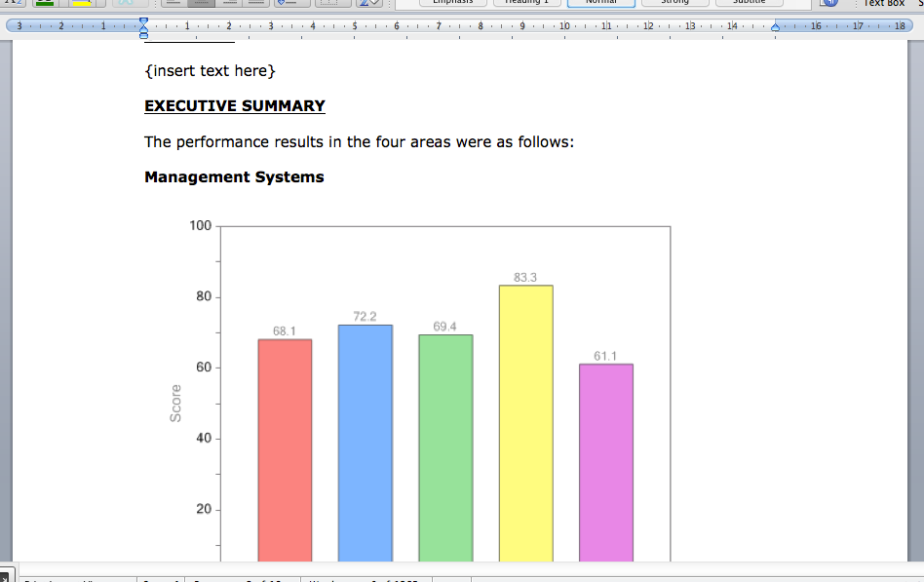Apply the Heading 1 style from gallery
This screenshot has width=924, height=582.
click(527, 2)
